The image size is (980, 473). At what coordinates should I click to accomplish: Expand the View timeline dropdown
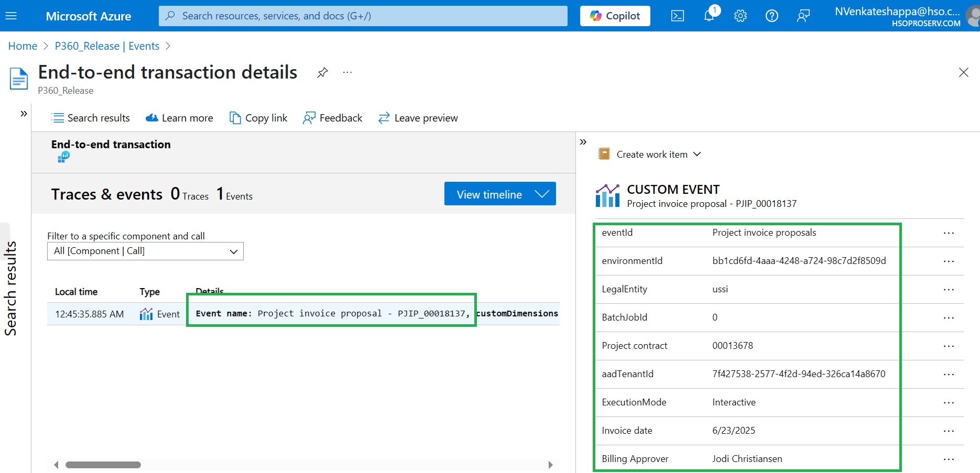pyautogui.click(x=542, y=194)
